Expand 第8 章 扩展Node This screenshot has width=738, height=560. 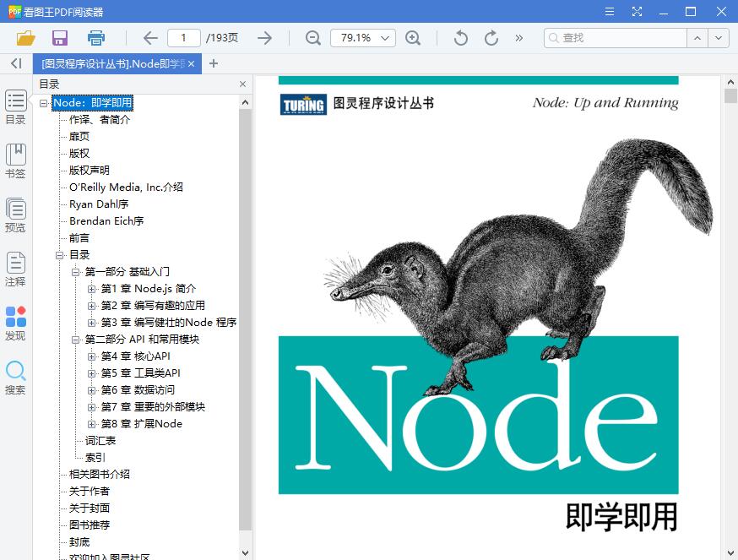click(91, 424)
